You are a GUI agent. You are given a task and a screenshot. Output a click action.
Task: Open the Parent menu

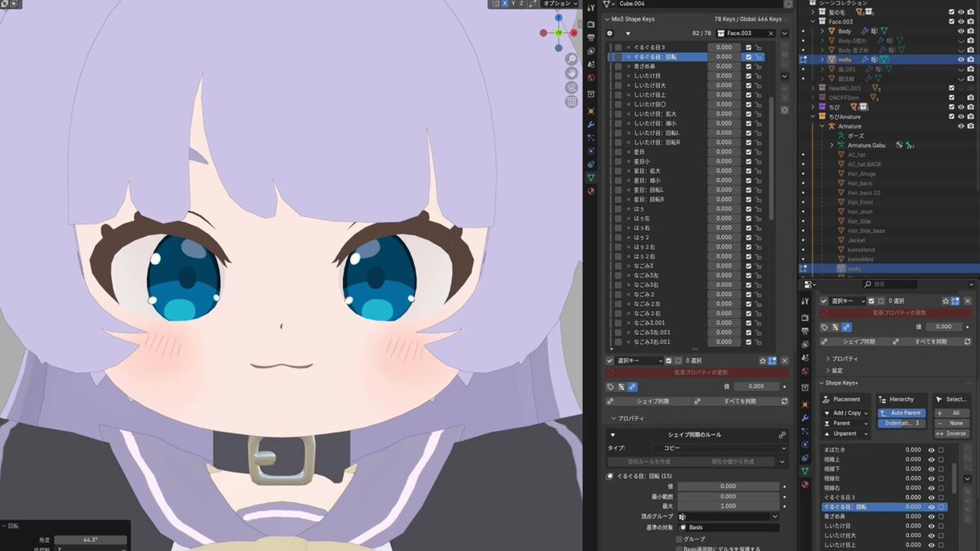coord(846,424)
